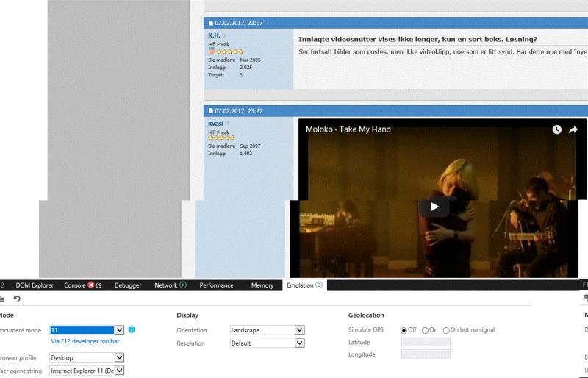The height and width of the screenshot is (378, 588).
Task: Open the Debugger tab
Action: pos(128,285)
